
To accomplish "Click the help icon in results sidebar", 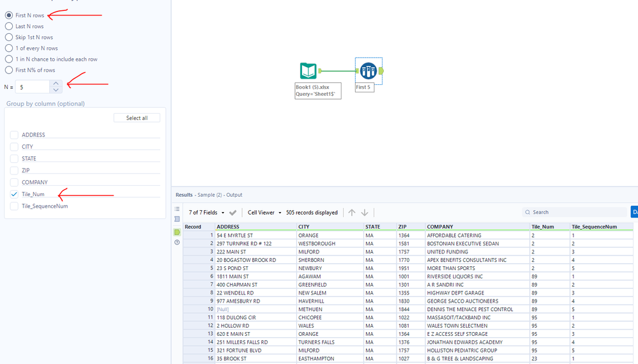I will pos(177,243).
